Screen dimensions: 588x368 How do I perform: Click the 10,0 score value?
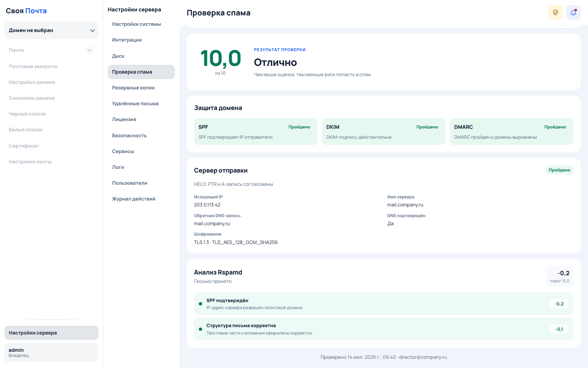[x=220, y=59]
